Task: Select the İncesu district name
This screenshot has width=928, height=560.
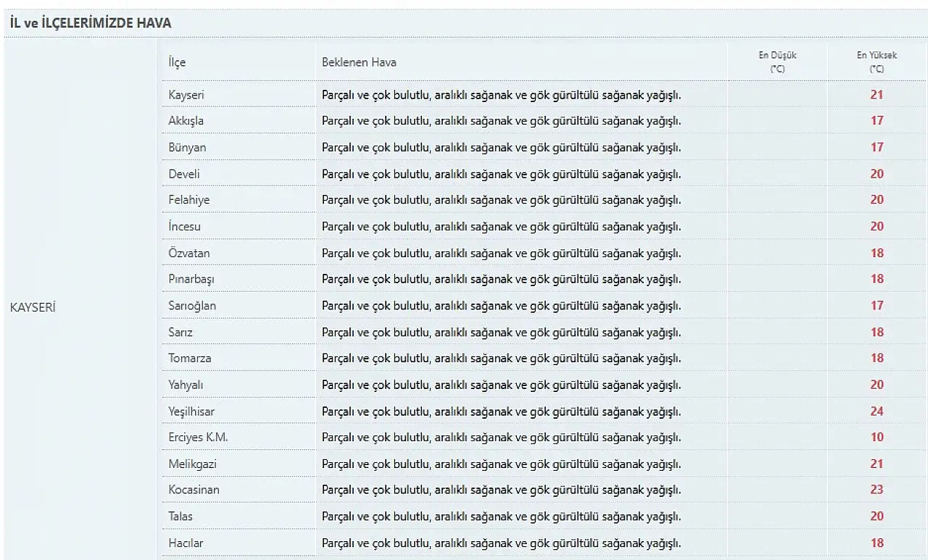Action: click(x=184, y=227)
